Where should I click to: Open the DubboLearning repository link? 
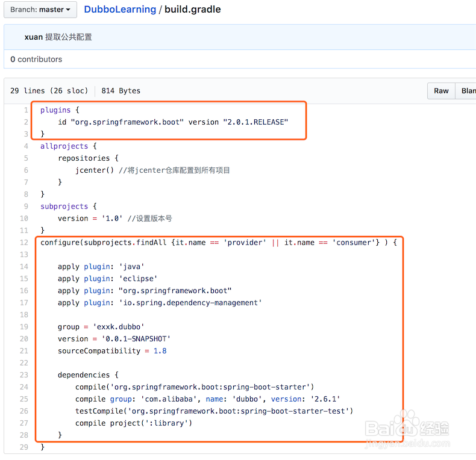(120, 10)
